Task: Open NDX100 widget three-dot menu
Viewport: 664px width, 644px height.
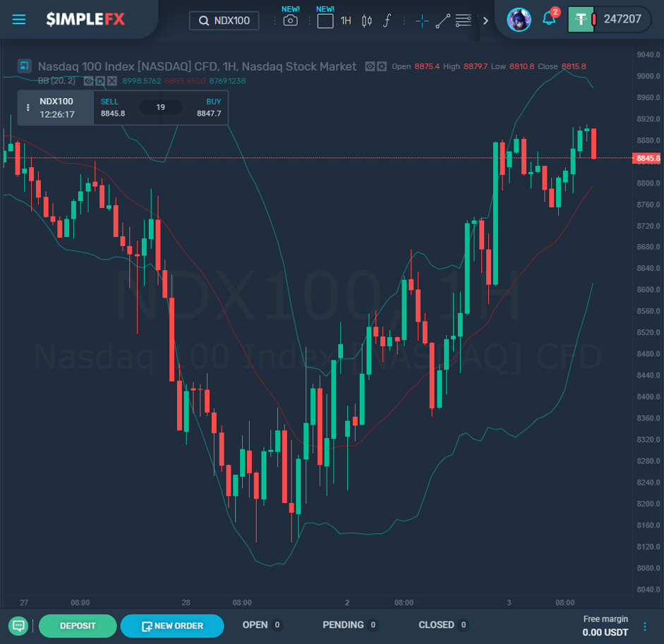Action: tap(28, 107)
